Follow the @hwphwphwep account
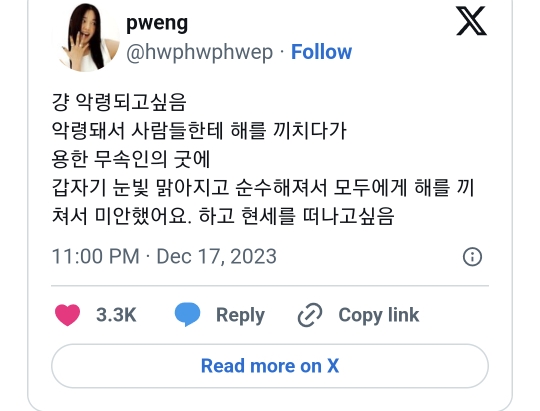Image resolution: width=540 pixels, height=411 pixels. 321,52
